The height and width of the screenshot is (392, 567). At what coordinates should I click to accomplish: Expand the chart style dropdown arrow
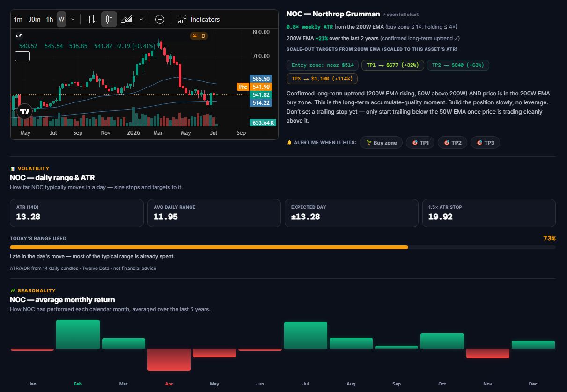[x=141, y=19]
